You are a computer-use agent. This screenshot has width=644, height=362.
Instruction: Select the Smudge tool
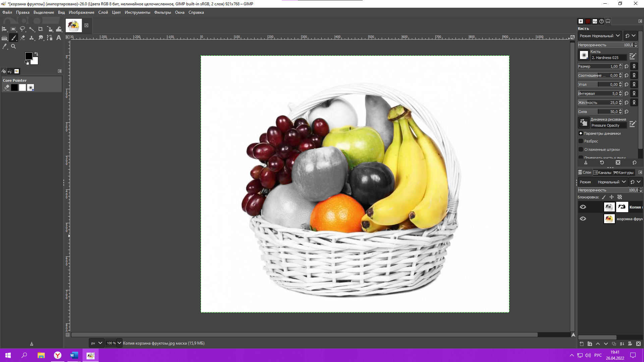tap(41, 38)
